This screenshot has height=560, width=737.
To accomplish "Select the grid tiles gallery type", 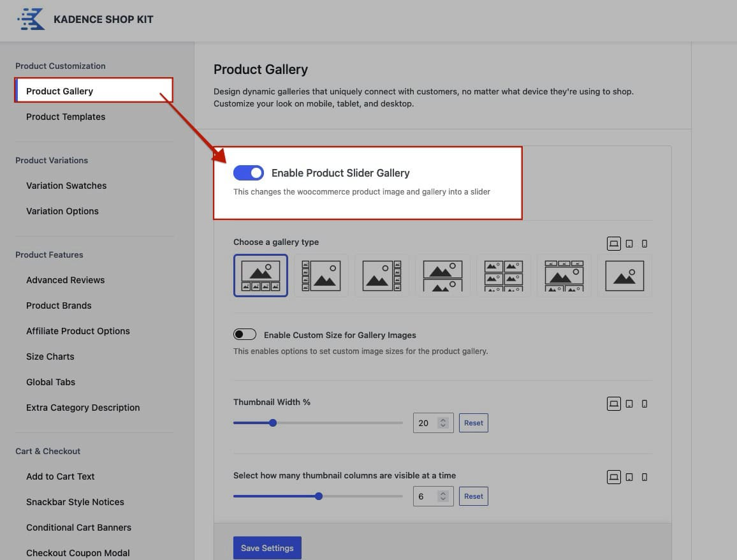I will (503, 276).
